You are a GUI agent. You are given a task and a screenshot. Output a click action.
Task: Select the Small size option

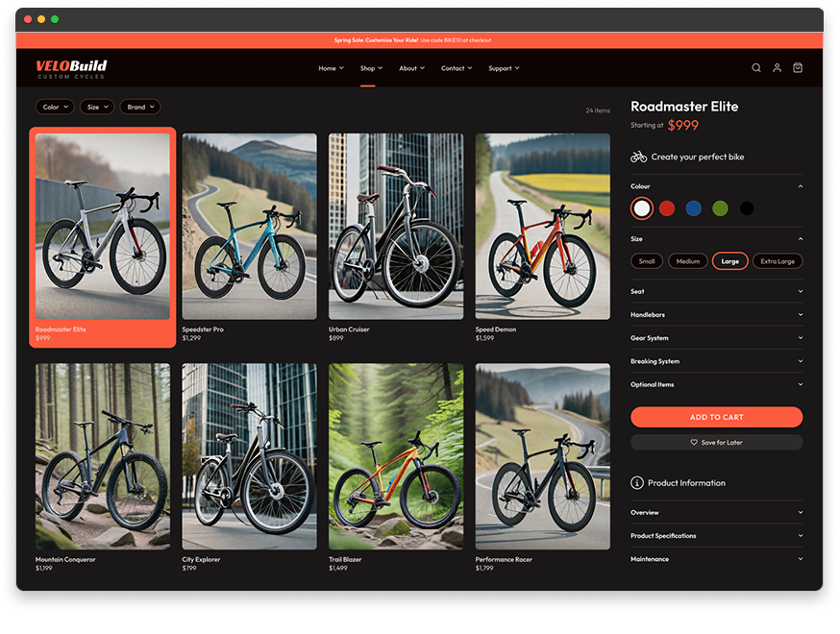(647, 261)
